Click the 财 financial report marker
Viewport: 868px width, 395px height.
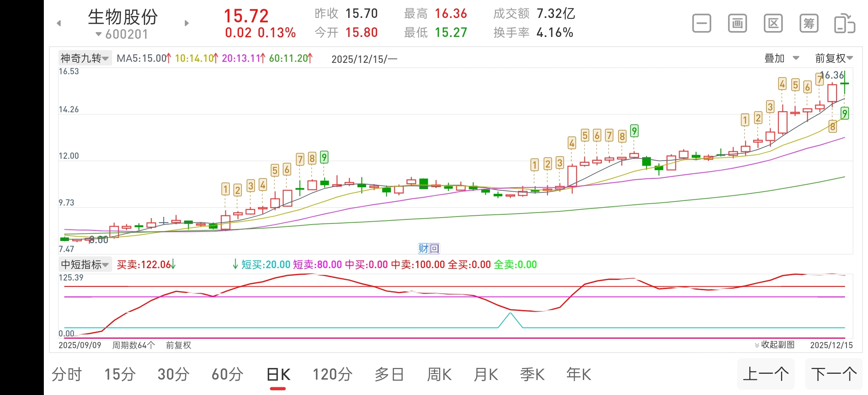coord(423,249)
